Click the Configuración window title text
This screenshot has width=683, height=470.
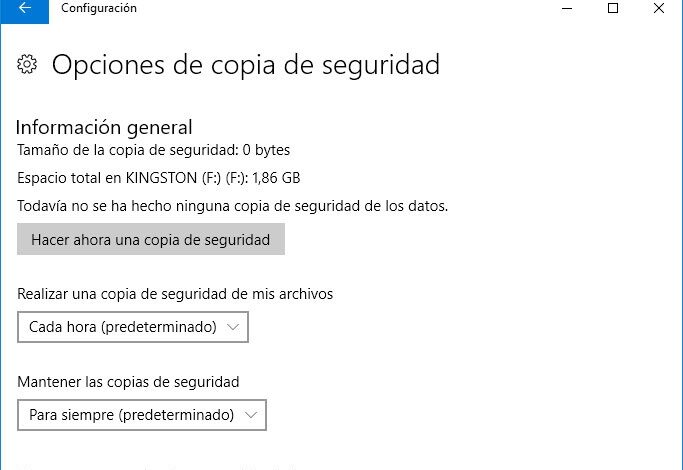99,9
